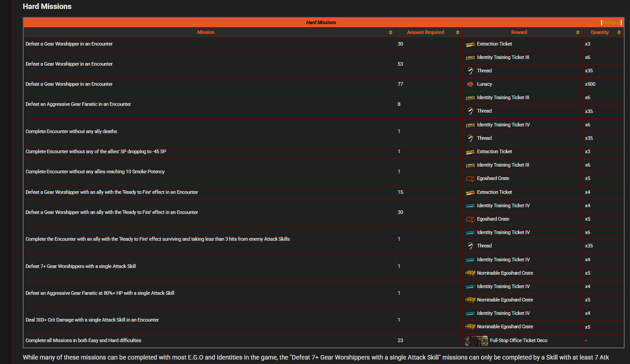Open Extraction Ticket link in the 30-amount row

click(x=494, y=44)
